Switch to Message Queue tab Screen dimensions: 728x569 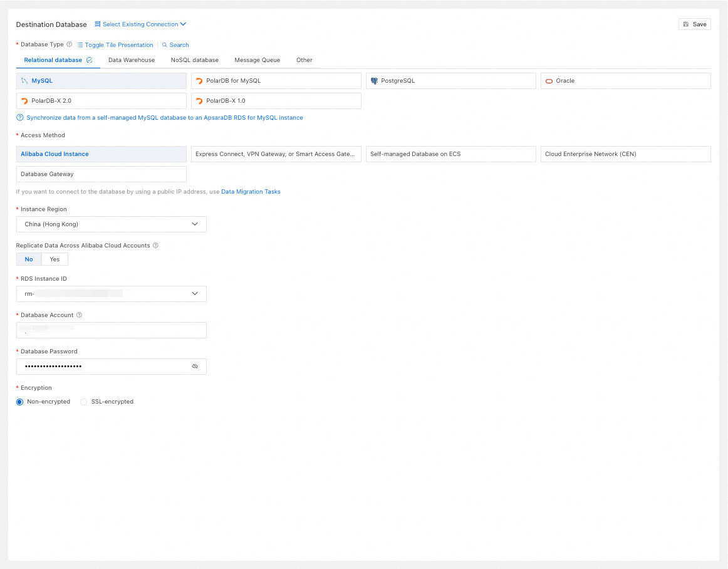[257, 60]
